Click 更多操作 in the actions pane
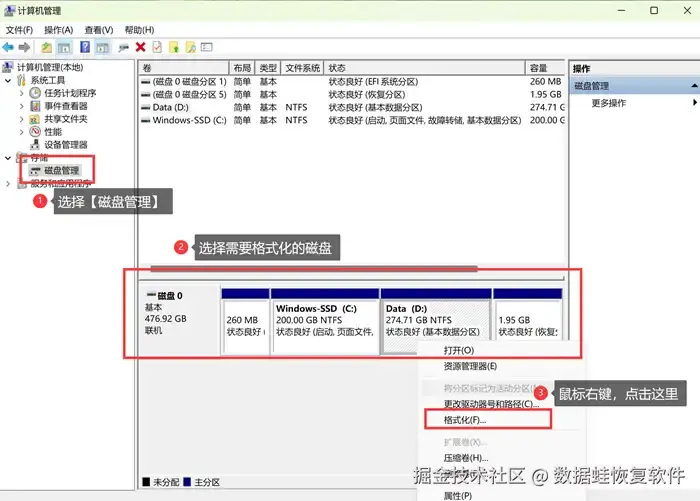 pos(608,103)
